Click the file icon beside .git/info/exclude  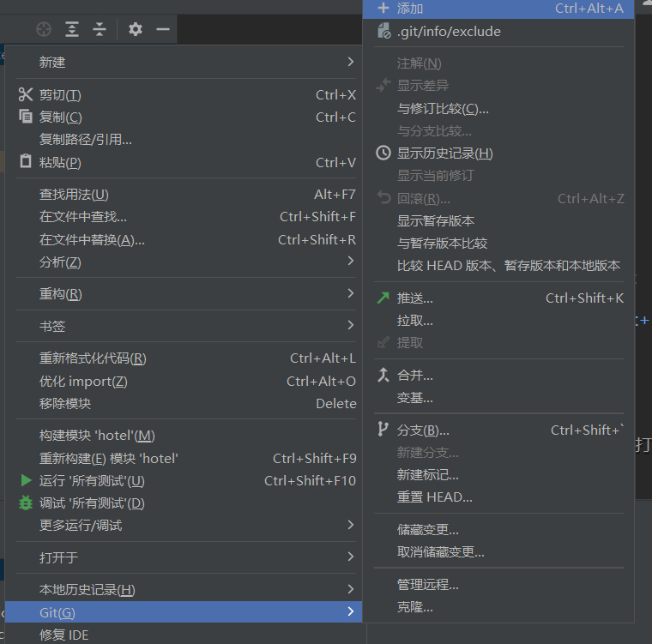[383, 31]
